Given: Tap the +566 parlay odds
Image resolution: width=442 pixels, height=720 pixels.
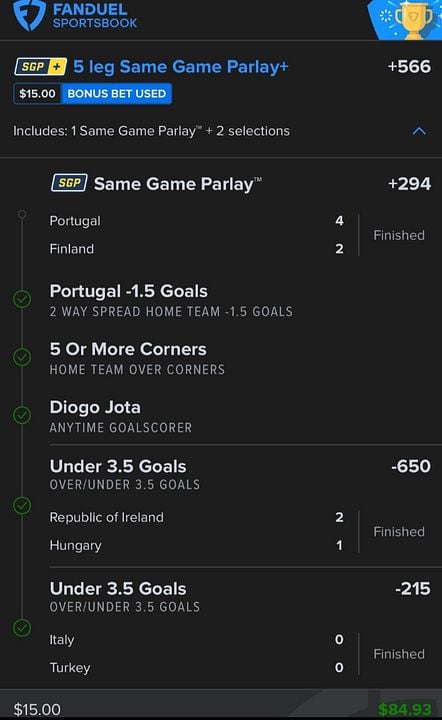Looking at the screenshot, I should click(x=409, y=67).
